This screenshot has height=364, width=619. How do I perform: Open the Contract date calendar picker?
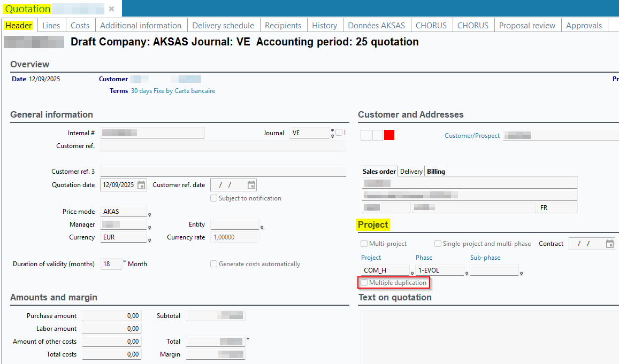610,244
